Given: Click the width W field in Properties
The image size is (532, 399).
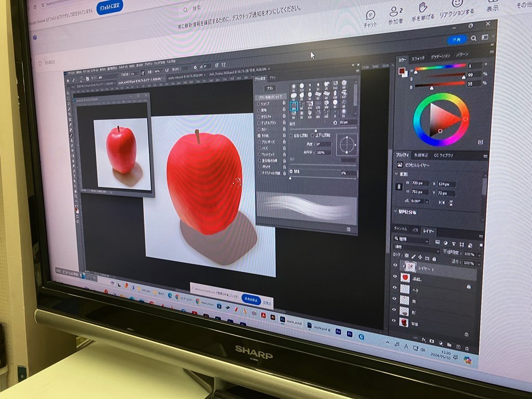Looking at the screenshot, I should 420,183.
